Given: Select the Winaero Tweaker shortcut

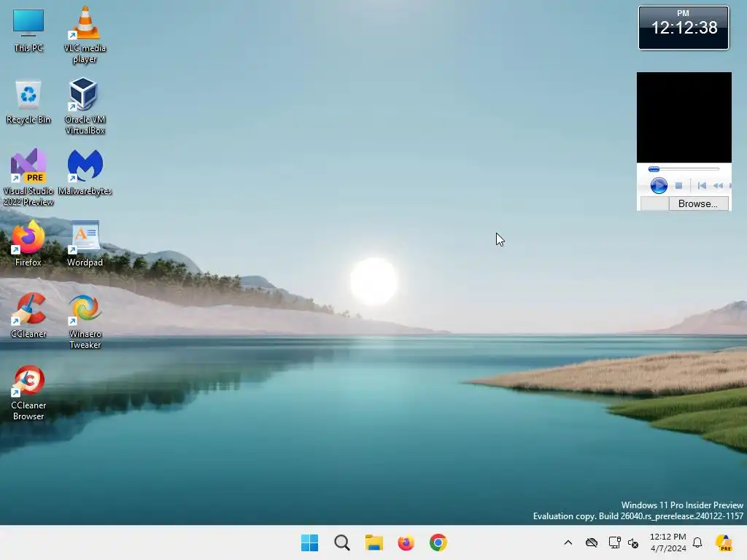Looking at the screenshot, I should pos(85,322).
